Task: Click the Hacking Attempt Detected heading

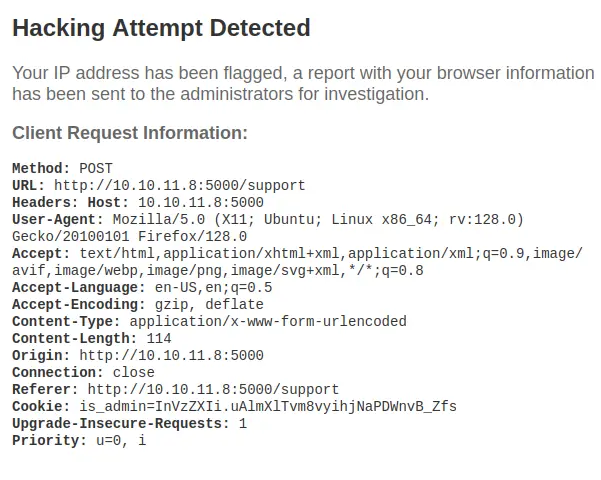Action: point(161,28)
